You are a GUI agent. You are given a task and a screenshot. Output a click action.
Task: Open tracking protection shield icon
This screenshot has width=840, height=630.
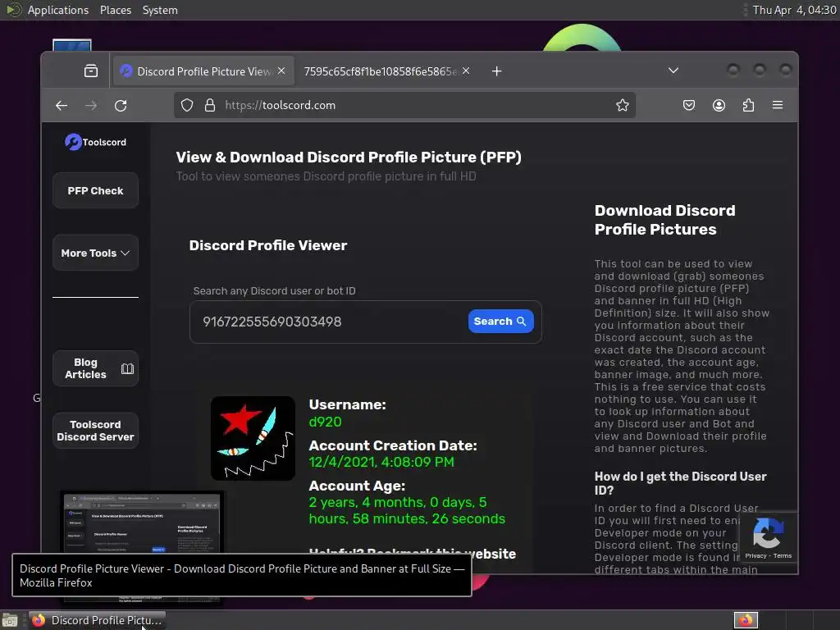coord(186,106)
